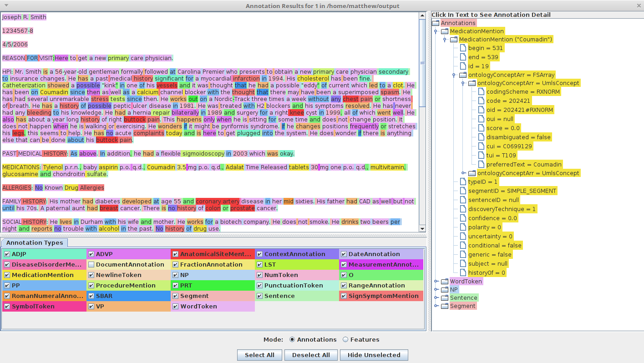Click the folder icon next to WordToken node
The height and width of the screenshot is (363, 644).
point(445,281)
